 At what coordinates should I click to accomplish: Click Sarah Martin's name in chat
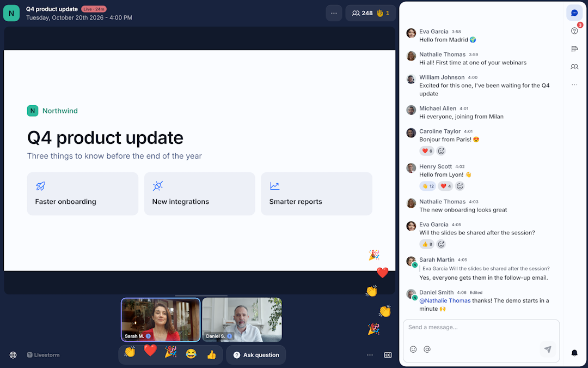(437, 260)
